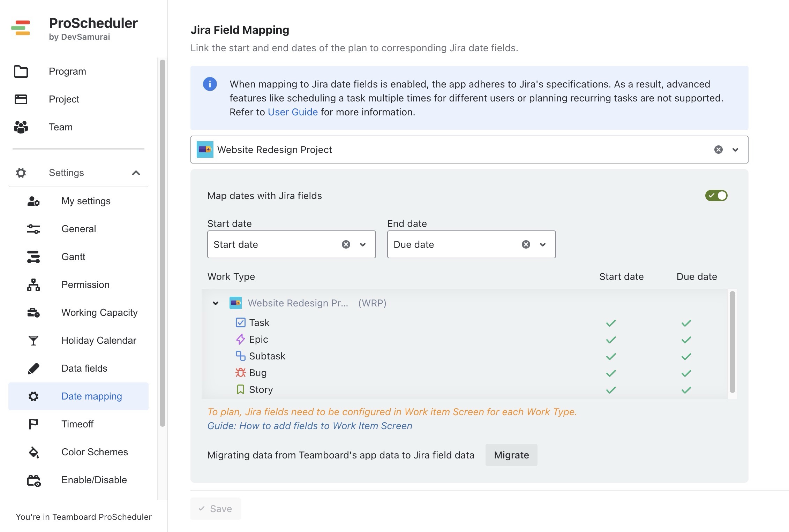Screen dimensions: 789x532
Task: Click the Team icon in the sidebar
Action: pyautogui.click(x=21, y=127)
